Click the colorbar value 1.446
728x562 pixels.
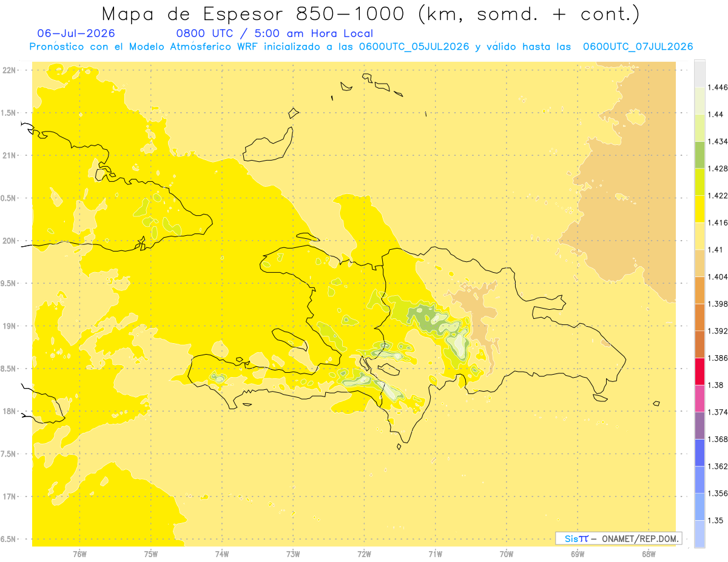coord(717,87)
